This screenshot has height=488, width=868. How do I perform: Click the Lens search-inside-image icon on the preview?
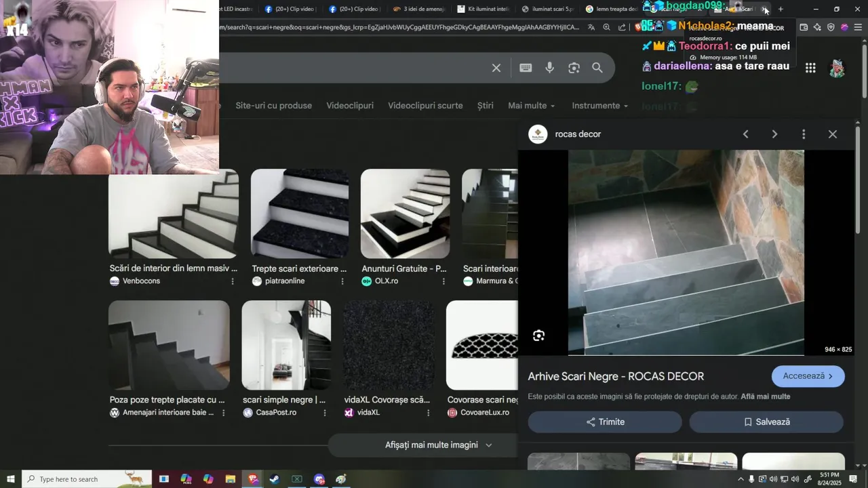pos(538,336)
